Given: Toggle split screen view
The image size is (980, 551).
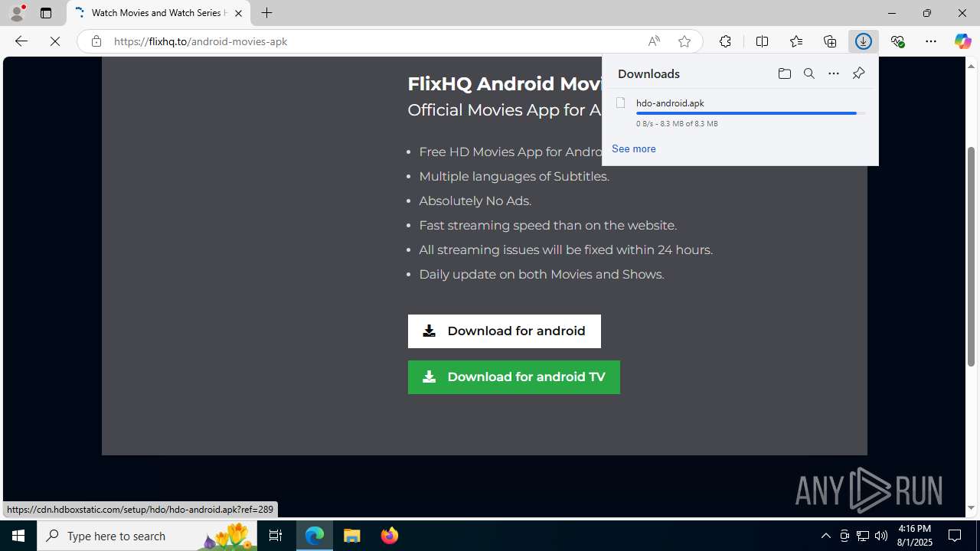Looking at the screenshot, I should tap(762, 41).
